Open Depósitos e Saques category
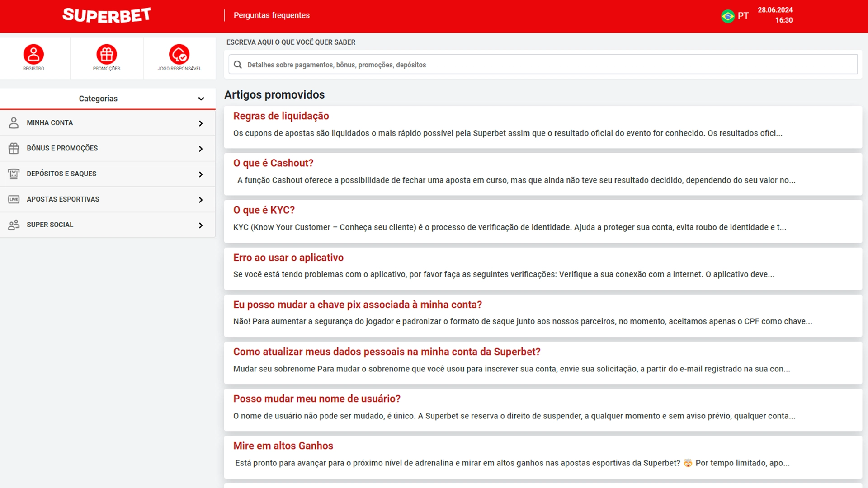Screen dimensions: 868x488 pos(108,174)
